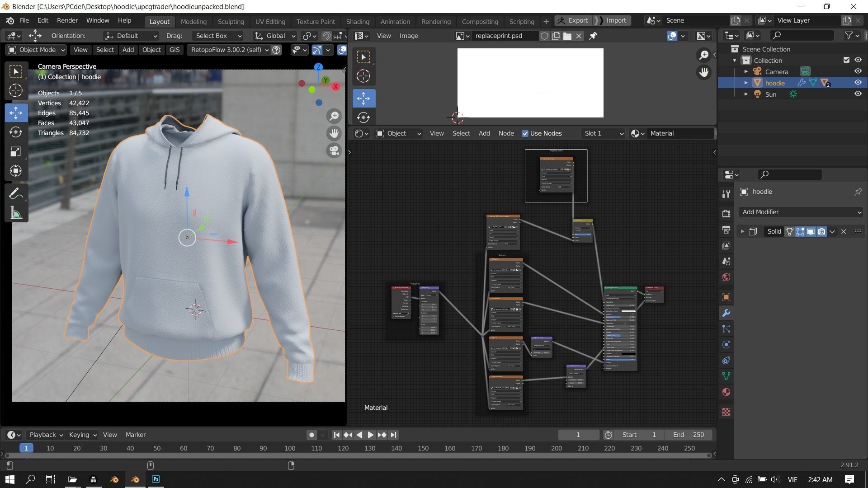Image resolution: width=868 pixels, height=488 pixels.
Task: Open the Output properties tab
Action: (x=726, y=230)
